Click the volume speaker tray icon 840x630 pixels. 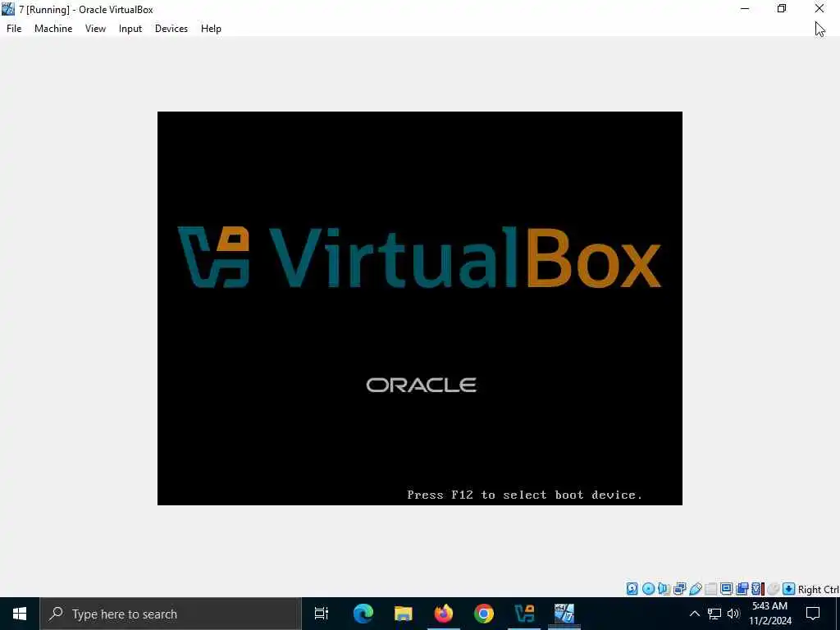pyautogui.click(x=733, y=614)
